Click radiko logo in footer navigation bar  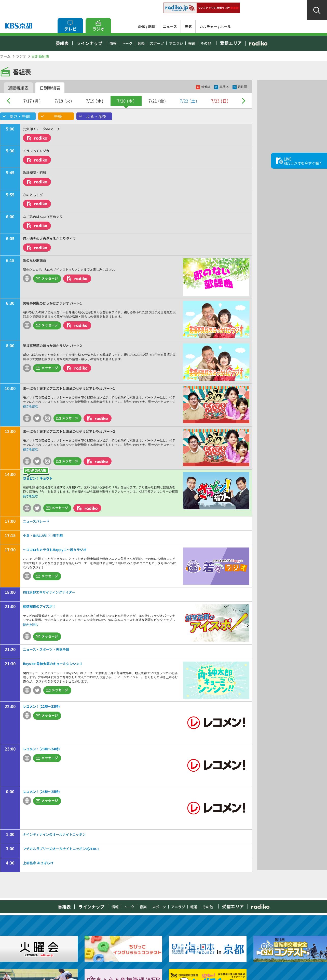tap(260, 906)
